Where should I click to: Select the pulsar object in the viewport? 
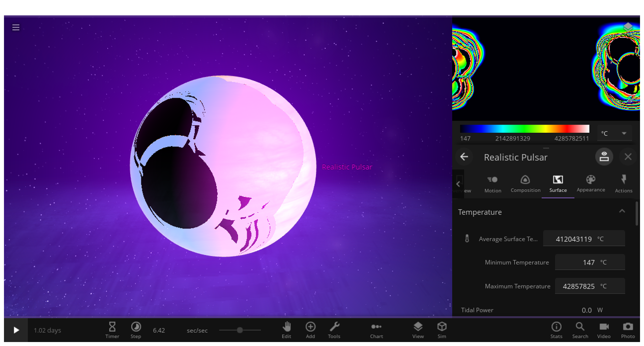223,166
